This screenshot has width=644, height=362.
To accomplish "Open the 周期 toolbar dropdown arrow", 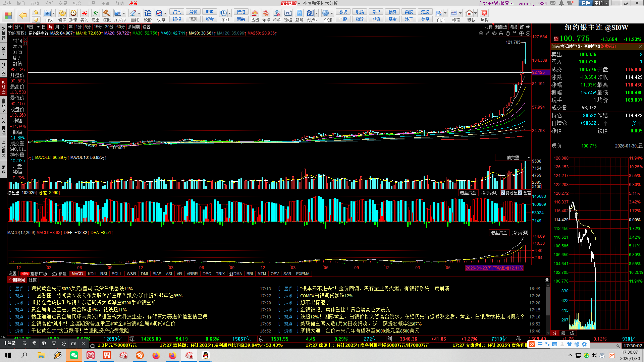I will (x=230, y=13).
